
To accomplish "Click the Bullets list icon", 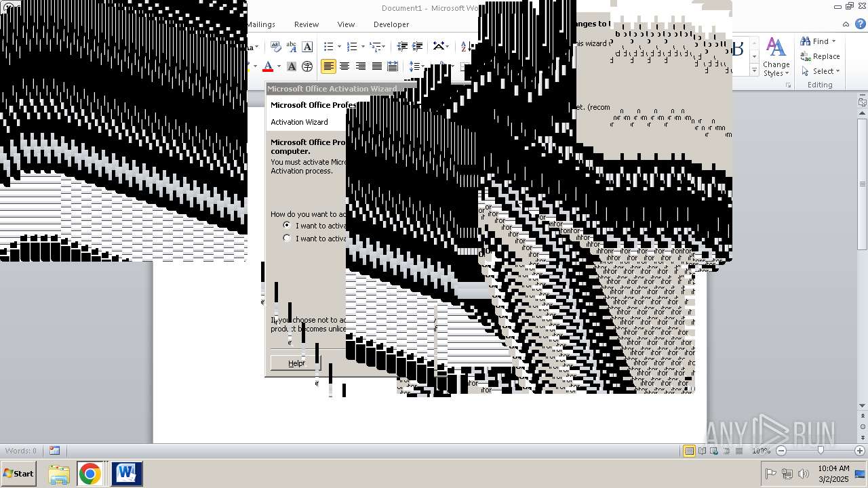I will click(x=329, y=47).
